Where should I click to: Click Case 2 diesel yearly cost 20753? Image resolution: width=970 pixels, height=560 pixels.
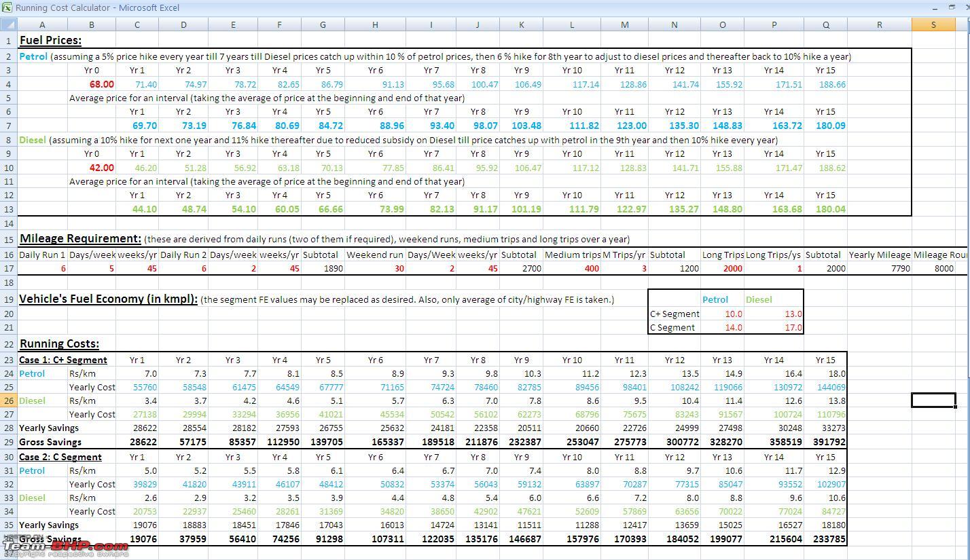145,511
